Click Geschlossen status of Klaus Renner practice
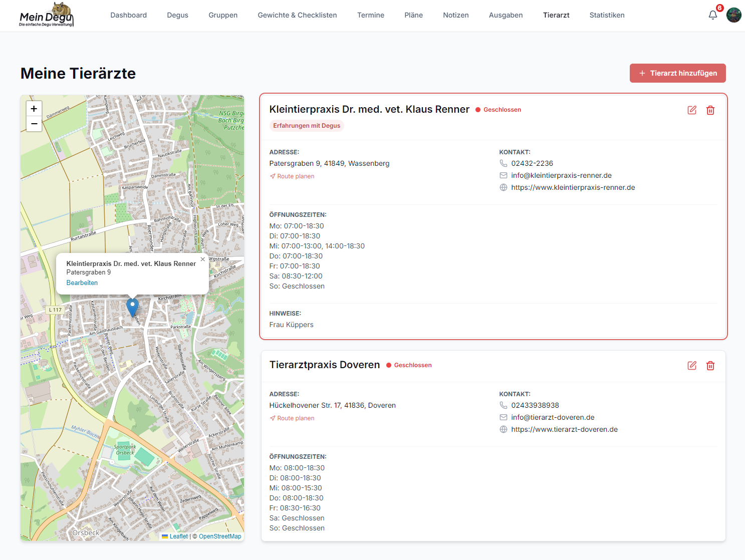Viewport: 745px width, 560px height. pos(499,110)
